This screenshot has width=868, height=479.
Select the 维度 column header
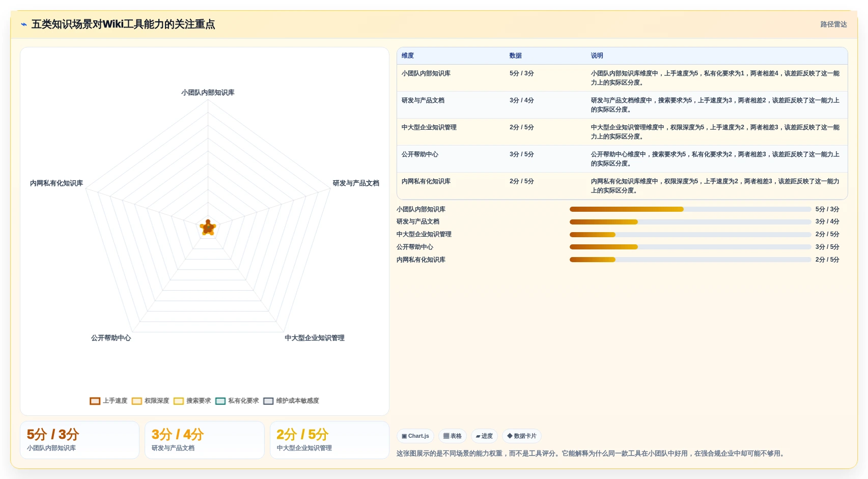(408, 56)
